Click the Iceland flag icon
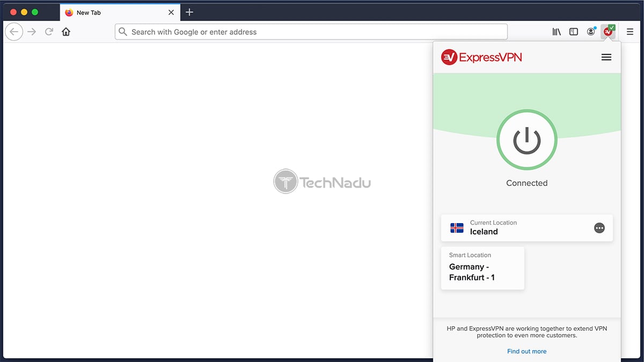Viewport: 644px width, 362px height. pyautogui.click(x=457, y=228)
